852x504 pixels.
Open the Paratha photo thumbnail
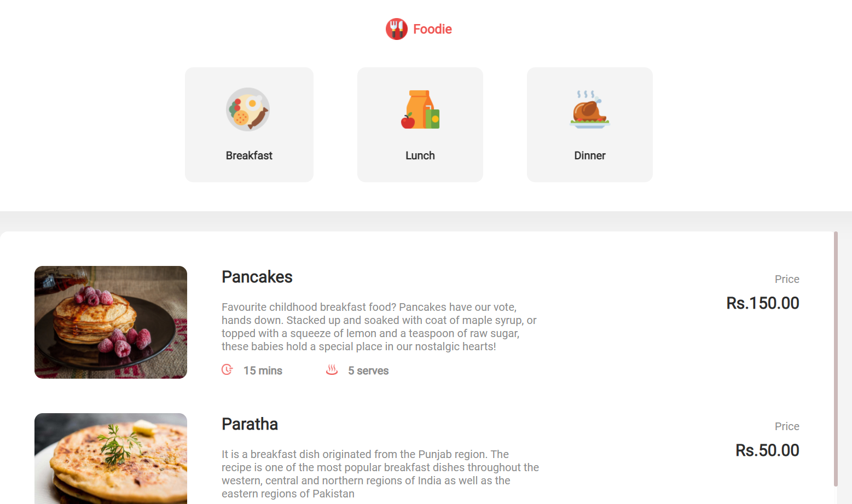(111, 459)
